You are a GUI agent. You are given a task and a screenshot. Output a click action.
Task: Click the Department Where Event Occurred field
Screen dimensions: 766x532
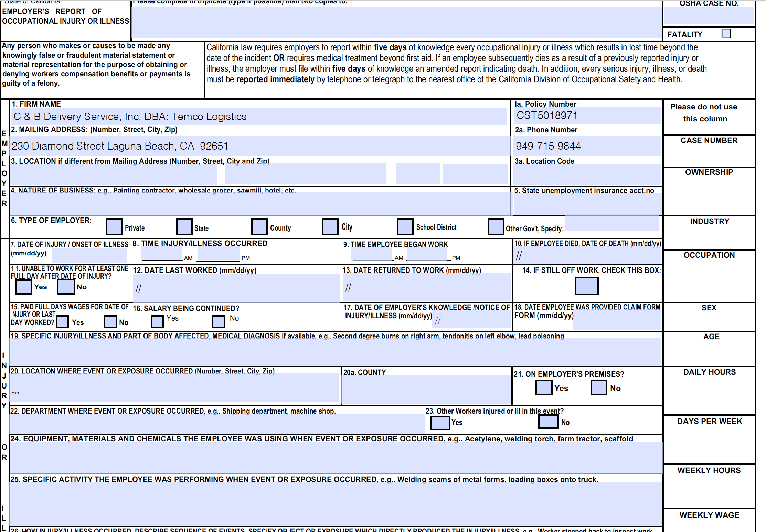pos(217,423)
